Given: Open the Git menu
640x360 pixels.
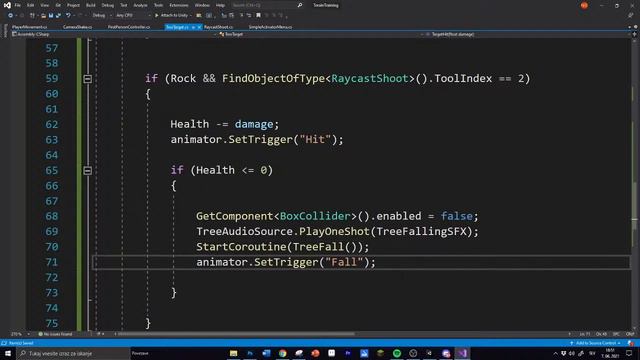Looking at the screenshot, I should 58,5.
